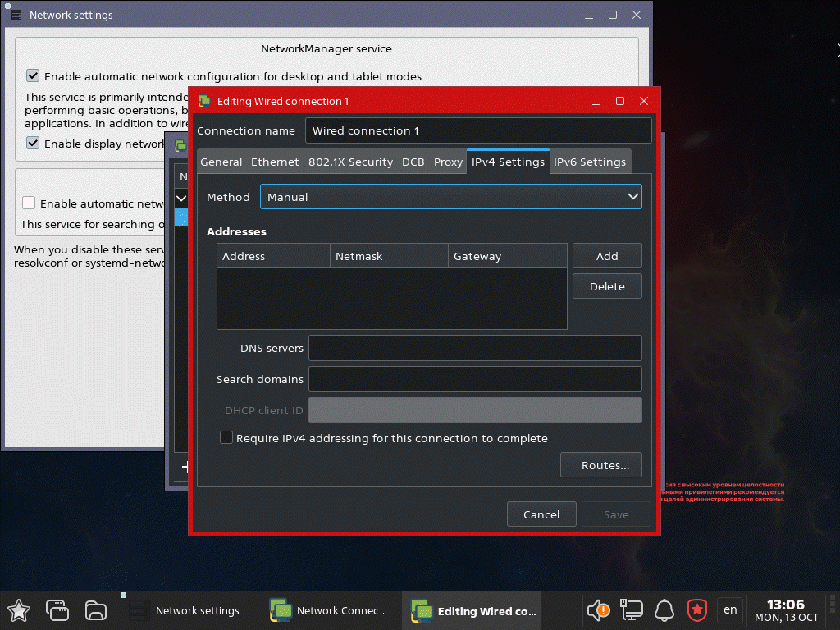This screenshot has height=630, width=840.
Task: Enable Require IPv4 addressing checkbox
Action: coord(226,438)
